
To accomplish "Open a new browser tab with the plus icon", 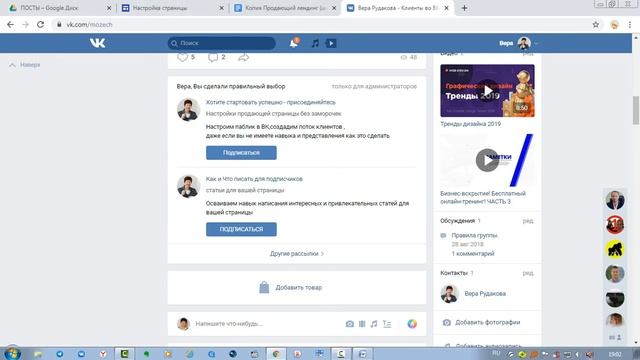I will [464, 8].
